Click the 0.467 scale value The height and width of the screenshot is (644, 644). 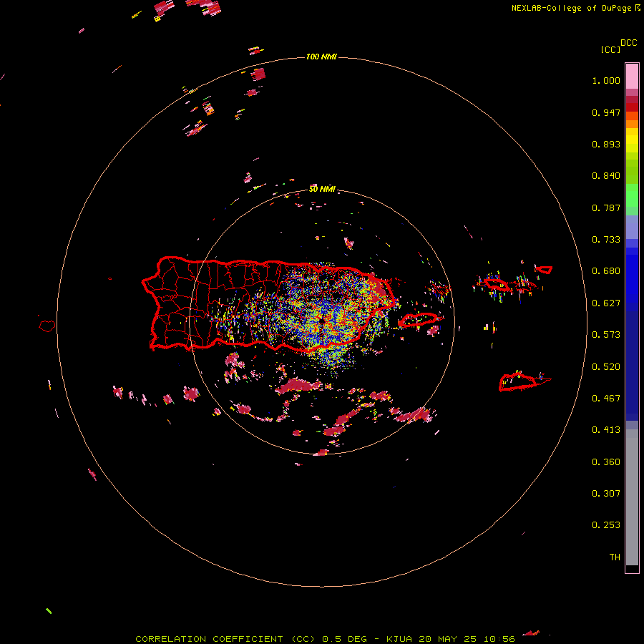coord(606,399)
